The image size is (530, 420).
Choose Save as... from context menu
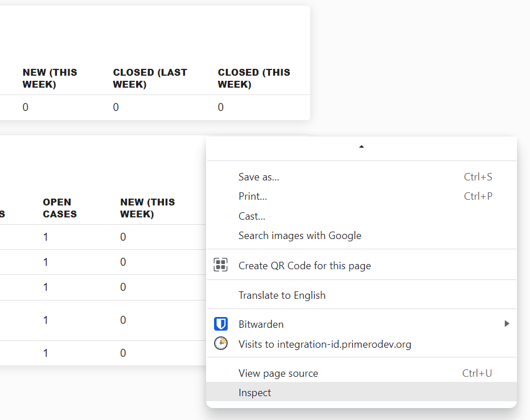pos(361,177)
